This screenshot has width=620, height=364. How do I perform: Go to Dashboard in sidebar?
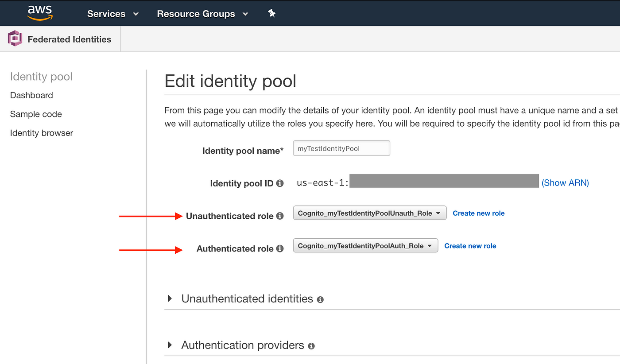[31, 95]
